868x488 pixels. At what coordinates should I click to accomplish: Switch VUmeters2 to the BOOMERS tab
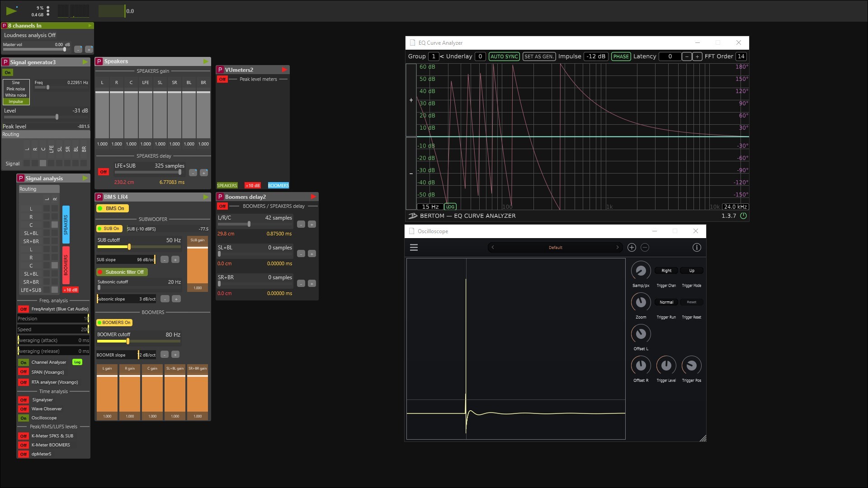pos(278,185)
